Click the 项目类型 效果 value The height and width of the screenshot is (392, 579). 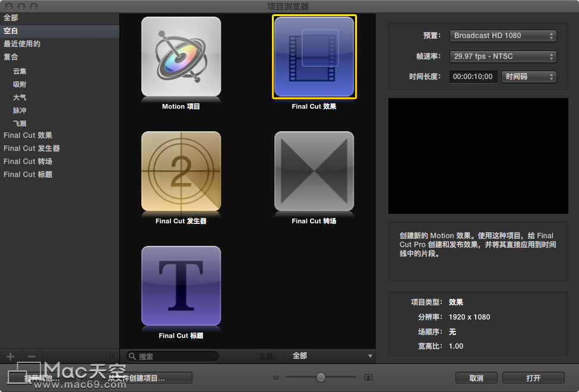(455, 302)
